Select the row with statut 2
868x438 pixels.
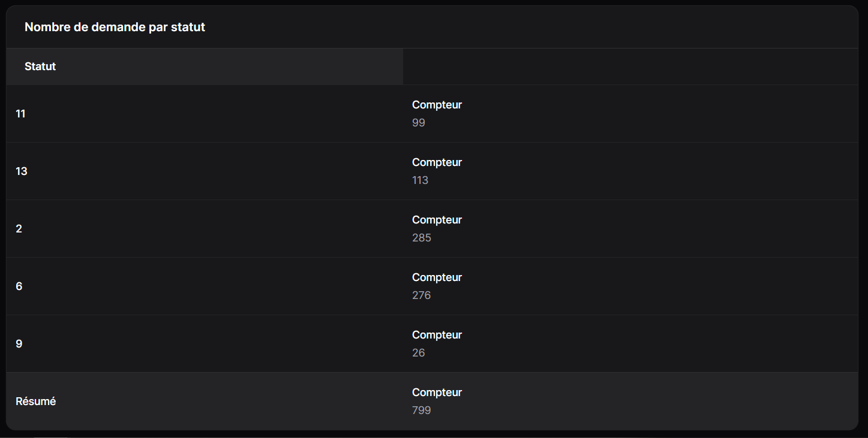coord(432,229)
